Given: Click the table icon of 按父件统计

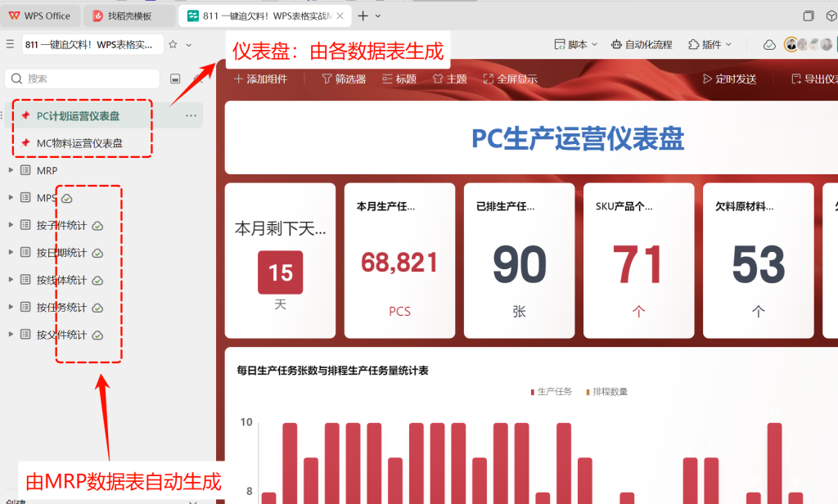Looking at the screenshot, I should pos(25,334).
